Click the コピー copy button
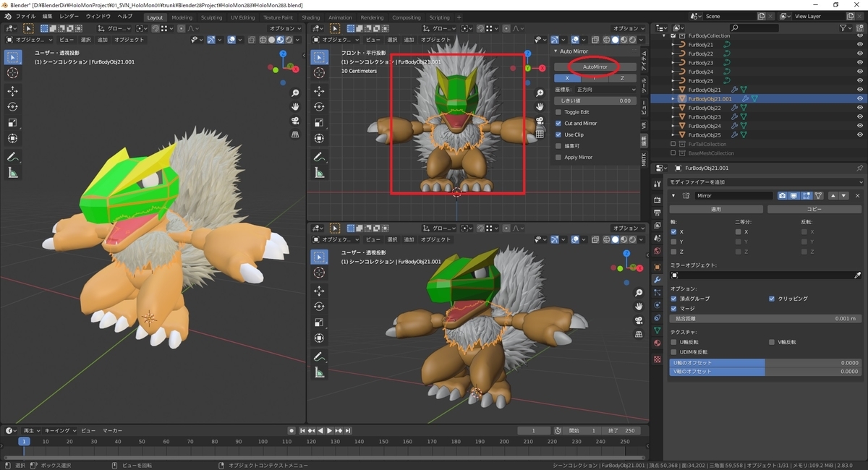Screen dimensions: 868x470 coord(814,209)
